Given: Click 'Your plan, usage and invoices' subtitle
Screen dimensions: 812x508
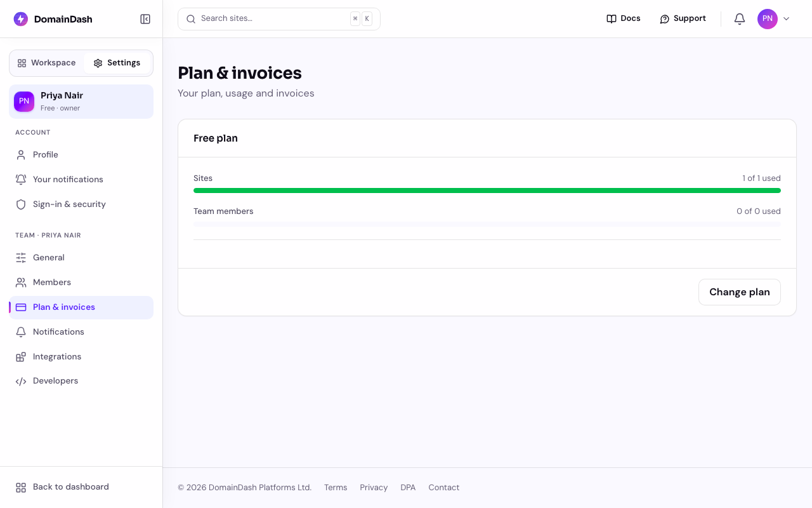Looking at the screenshot, I should (x=246, y=93).
